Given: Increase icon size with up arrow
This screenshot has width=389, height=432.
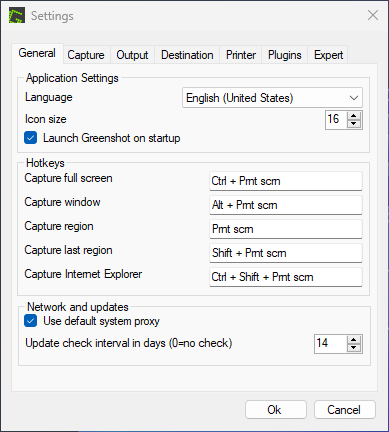Looking at the screenshot, I should tap(354, 116).
